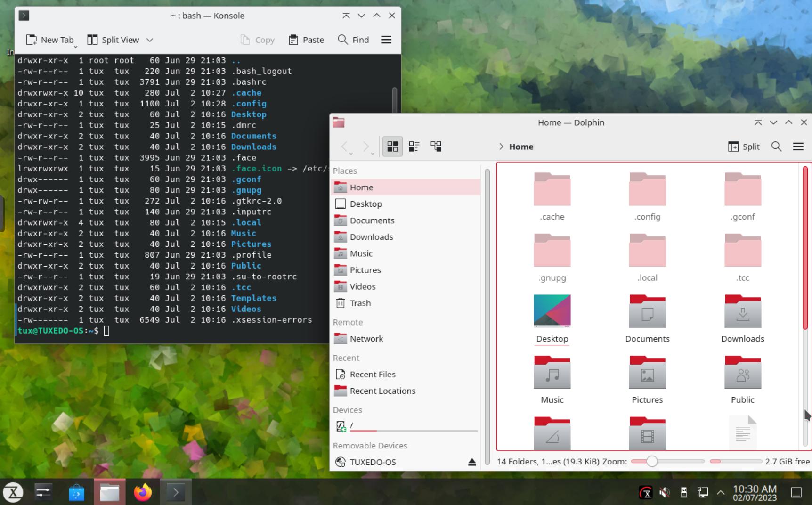Switch Dolphin to Details tree view mode
812x505 pixels.
coord(436,147)
